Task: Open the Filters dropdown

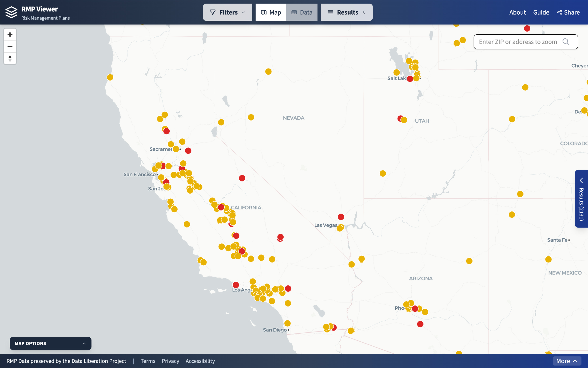Action: point(227,12)
